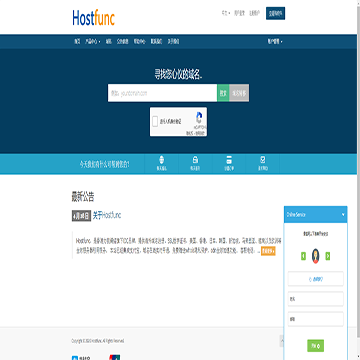Click the checkmark document icon in the shortcut bar
This screenshot has height=360, width=360.
(x=262, y=159)
